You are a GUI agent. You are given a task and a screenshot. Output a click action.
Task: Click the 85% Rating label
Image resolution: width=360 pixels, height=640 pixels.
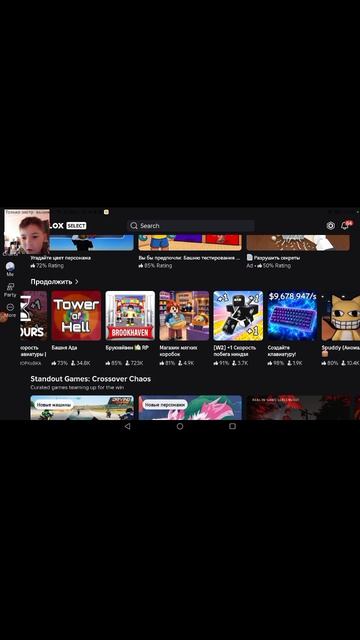[x=155, y=266]
